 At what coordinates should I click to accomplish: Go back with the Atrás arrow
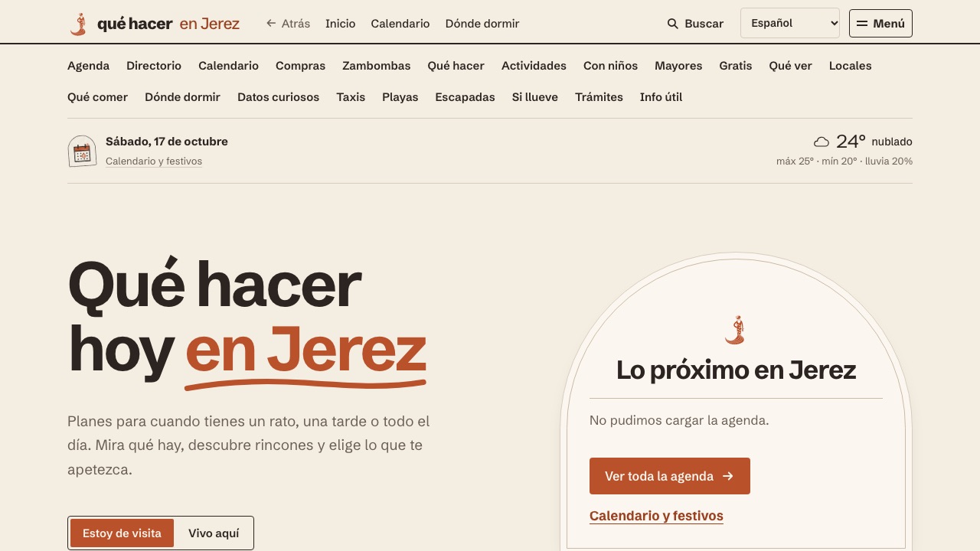tap(288, 24)
